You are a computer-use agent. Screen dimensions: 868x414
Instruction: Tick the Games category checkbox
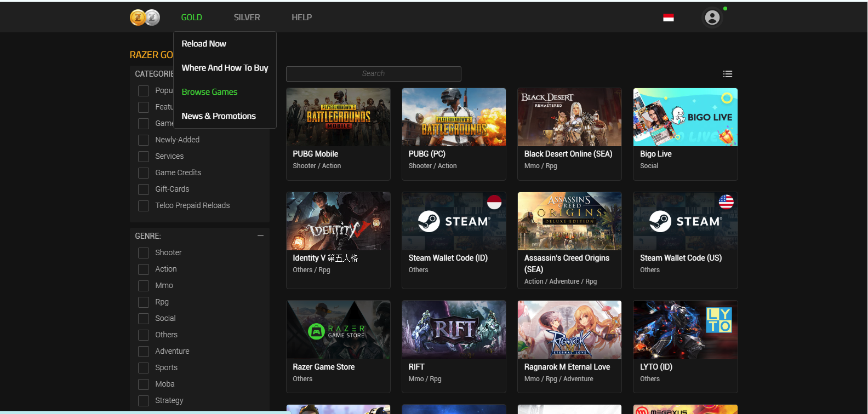[x=144, y=123]
